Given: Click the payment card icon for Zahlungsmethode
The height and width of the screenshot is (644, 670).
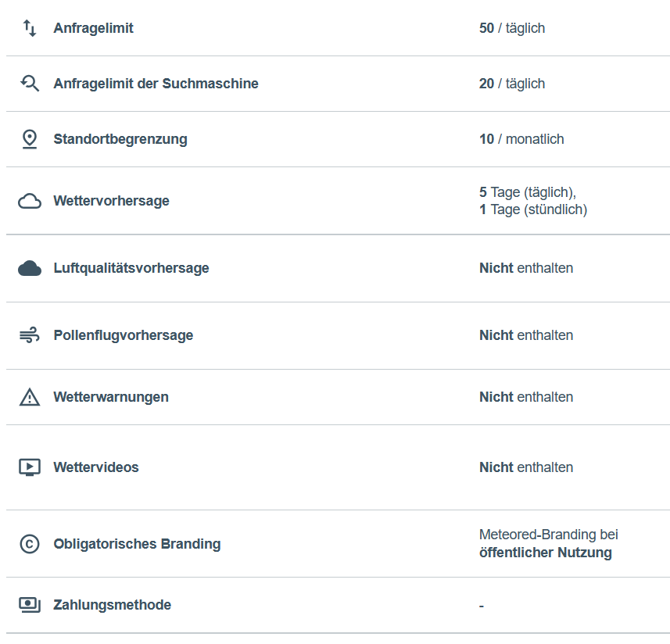Looking at the screenshot, I should pyautogui.click(x=30, y=605).
